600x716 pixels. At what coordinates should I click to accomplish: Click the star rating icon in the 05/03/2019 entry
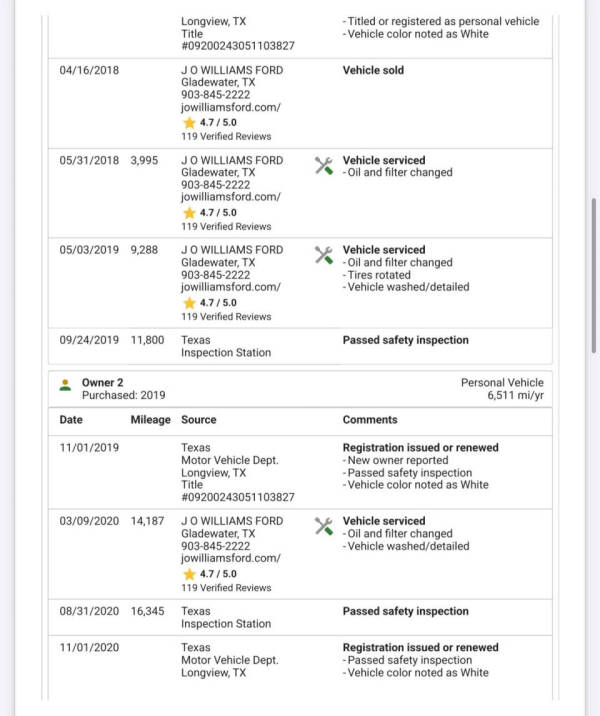(189, 303)
